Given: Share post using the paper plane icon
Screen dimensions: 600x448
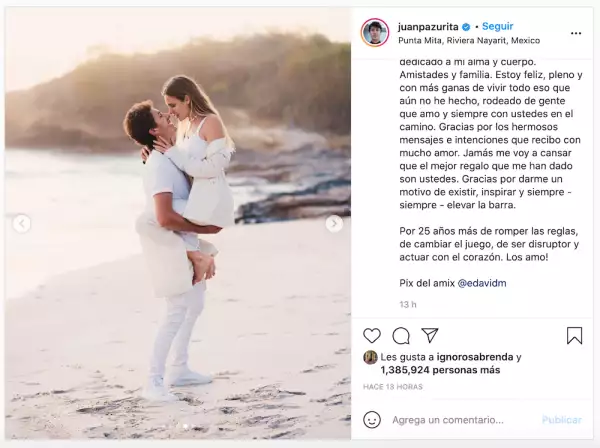Looking at the screenshot, I should coord(430,335).
